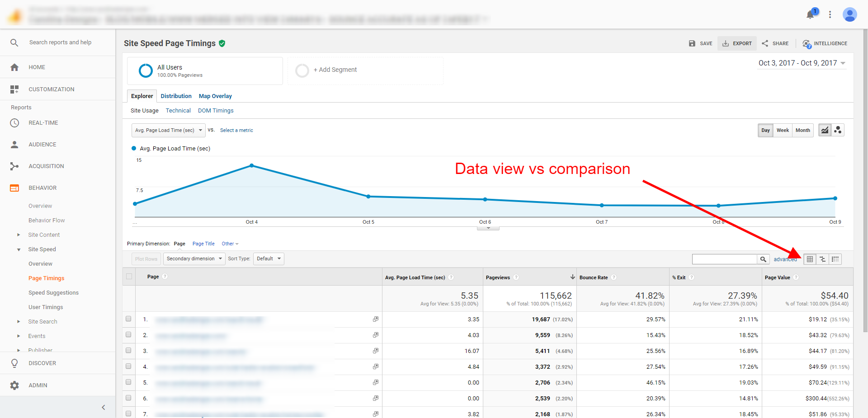868x418 pixels.
Task: Click the table search magnifier icon
Action: [763, 259]
